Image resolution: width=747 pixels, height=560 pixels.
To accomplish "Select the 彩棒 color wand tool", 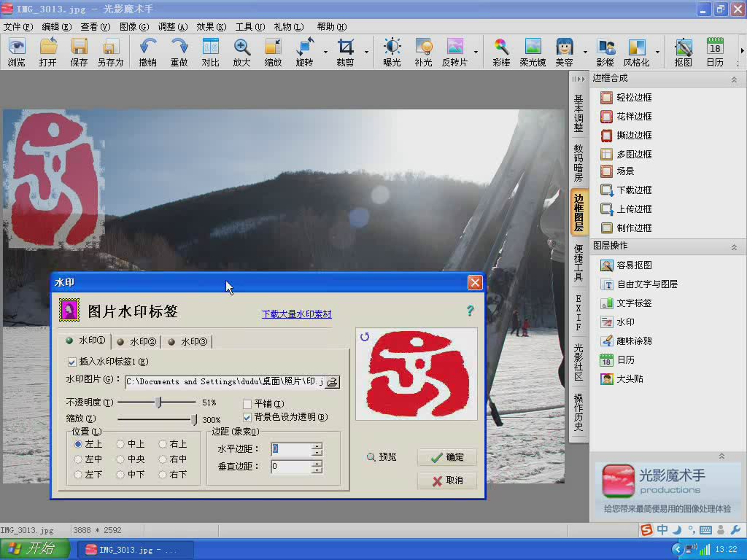I will click(501, 52).
